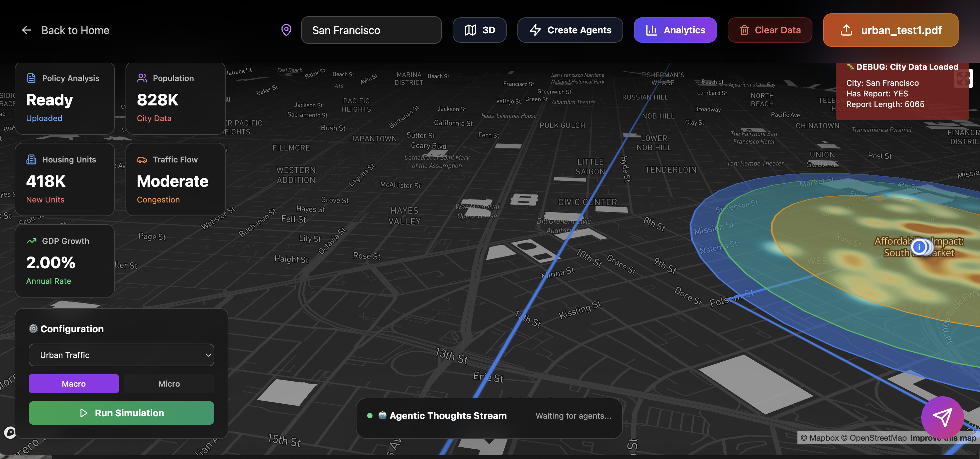Switch to Micro simulation mode
This screenshot has width=980, height=459.
[x=169, y=384]
